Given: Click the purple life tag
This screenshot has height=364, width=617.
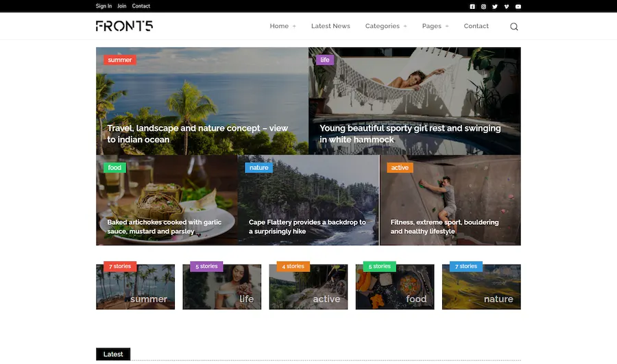Looking at the screenshot, I should (325, 60).
